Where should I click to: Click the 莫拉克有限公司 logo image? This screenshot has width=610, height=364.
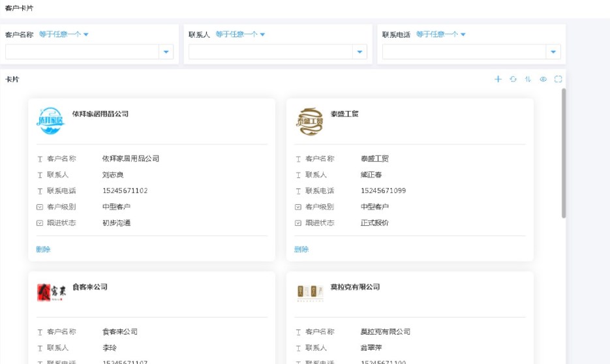pyautogui.click(x=309, y=294)
